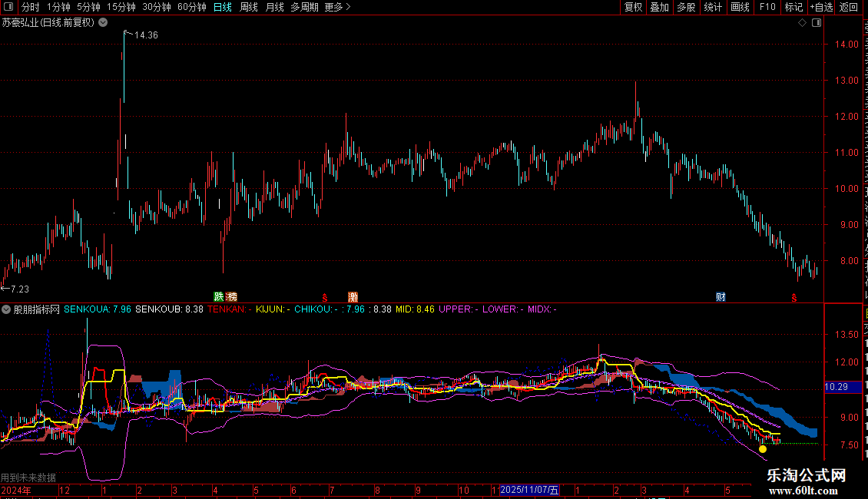Click the blue 财 event marker

[721, 297]
